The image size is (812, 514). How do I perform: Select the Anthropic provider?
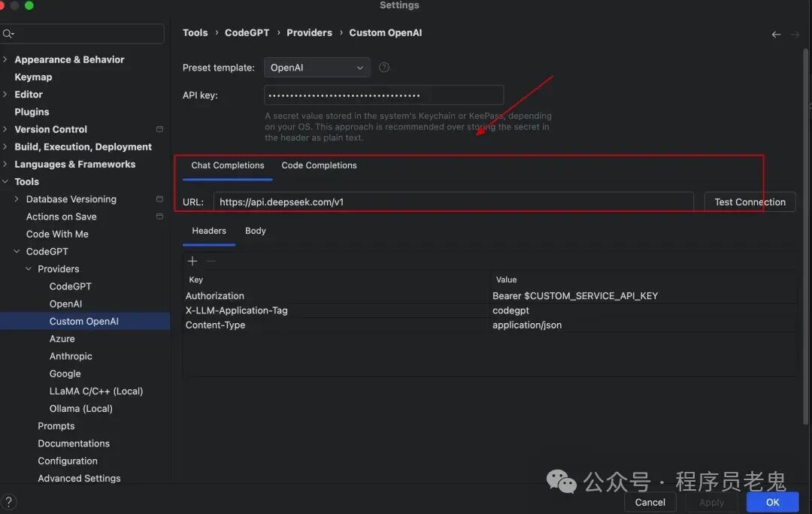click(x=71, y=356)
